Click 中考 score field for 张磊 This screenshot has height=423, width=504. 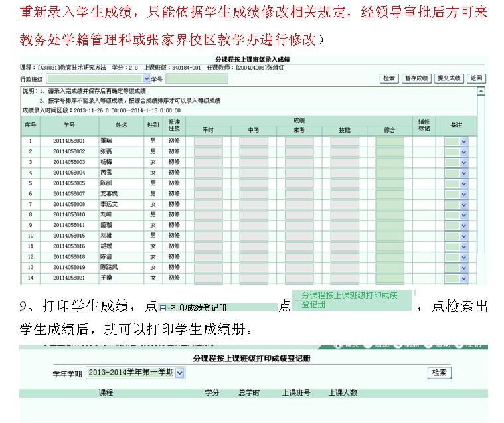tap(253, 152)
